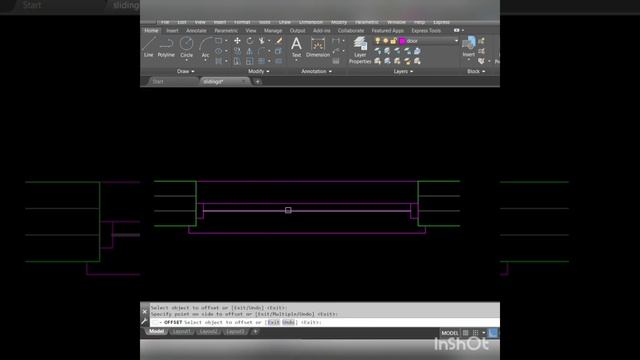Click the Explode tool icon
The width and height of the screenshot is (640, 360).
tap(279, 51)
